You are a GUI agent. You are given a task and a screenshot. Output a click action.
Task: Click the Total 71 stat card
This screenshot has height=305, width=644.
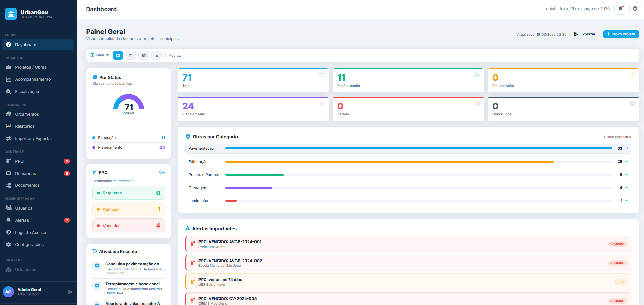point(253,80)
